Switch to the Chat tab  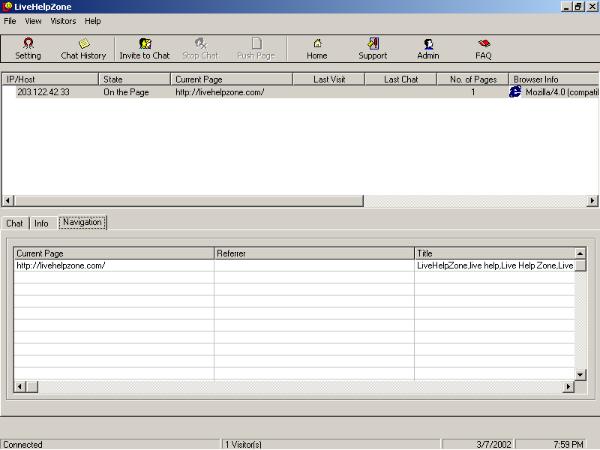pos(15,223)
